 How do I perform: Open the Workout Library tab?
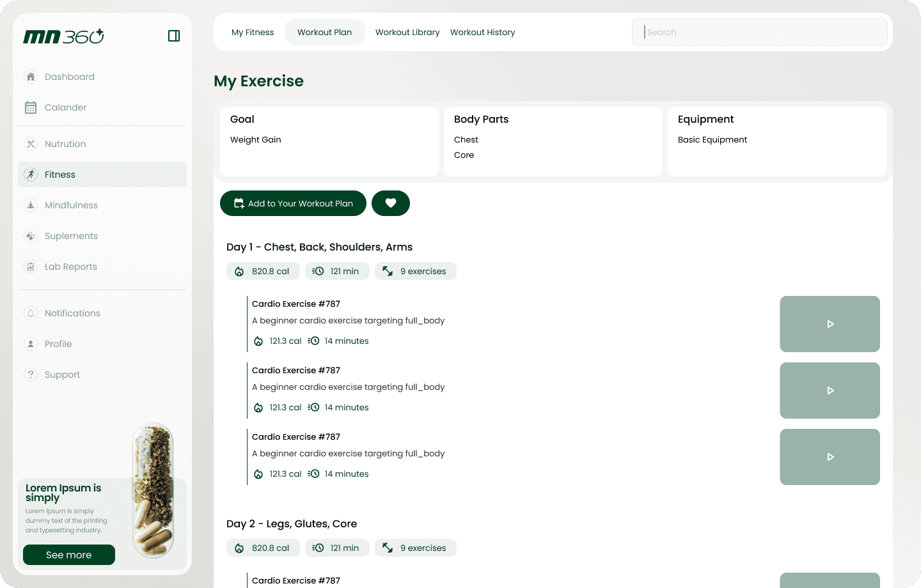(407, 32)
